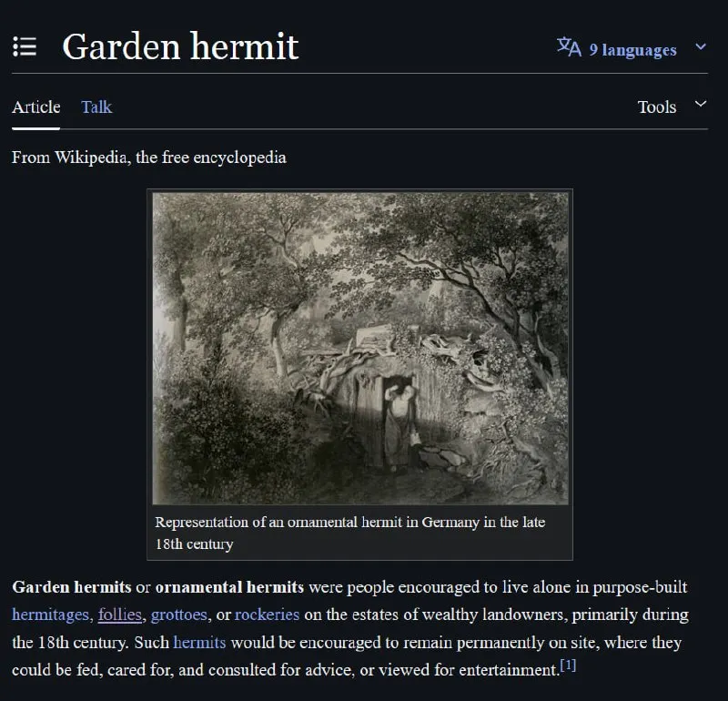
Task: Follow the hermits link
Action: [199, 643]
